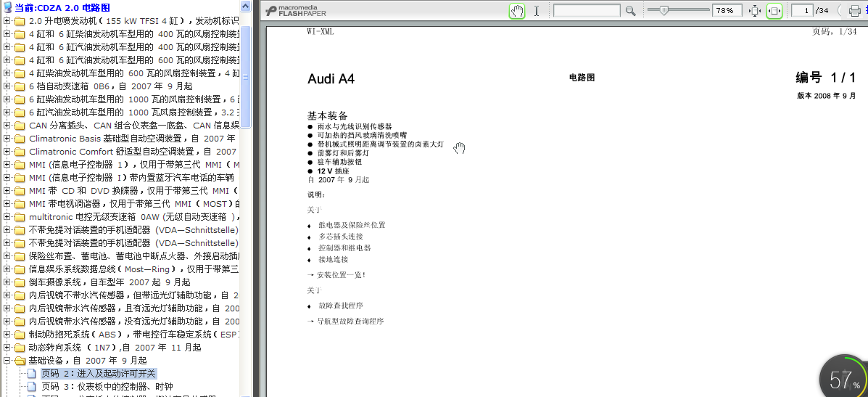
Task: Open the 继电器及保险丝位置 link
Action: coord(352,225)
